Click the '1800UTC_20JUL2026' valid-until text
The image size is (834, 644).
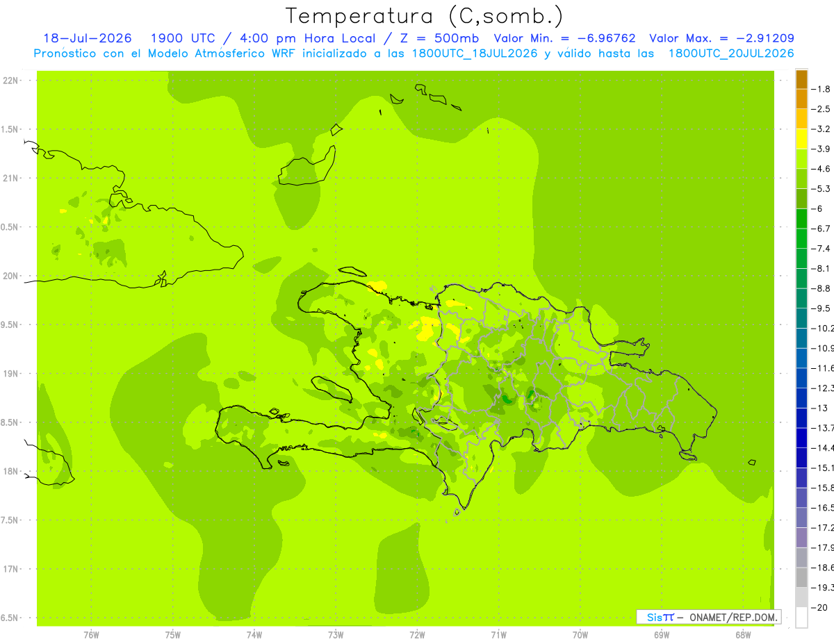731,53
